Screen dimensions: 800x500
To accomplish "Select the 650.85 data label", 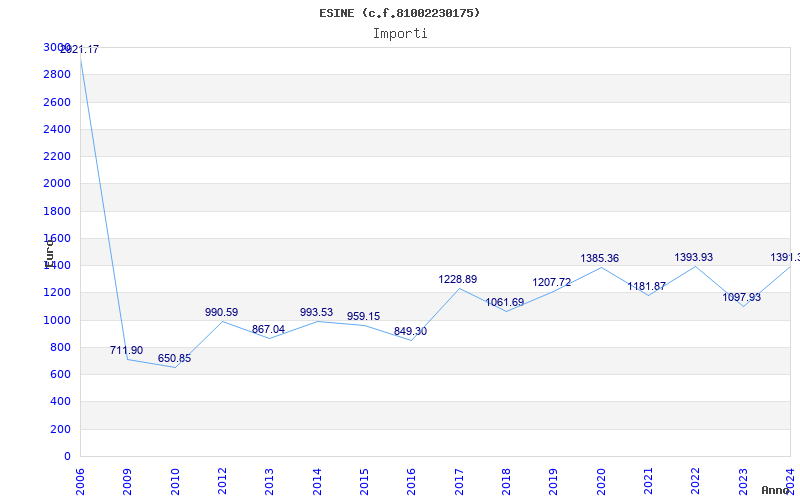I will 174,358.
